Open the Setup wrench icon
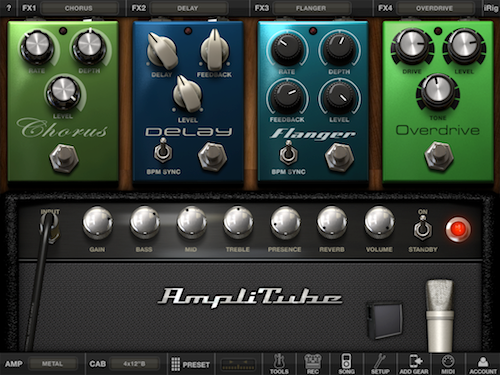Viewport: 500px width, 375px height. point(380,364)
